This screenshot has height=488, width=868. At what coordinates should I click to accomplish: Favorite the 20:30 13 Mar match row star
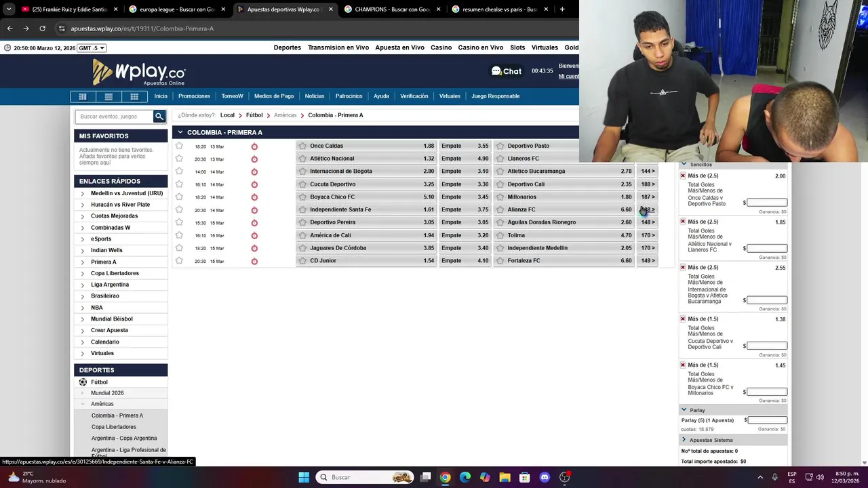[179, 159]
